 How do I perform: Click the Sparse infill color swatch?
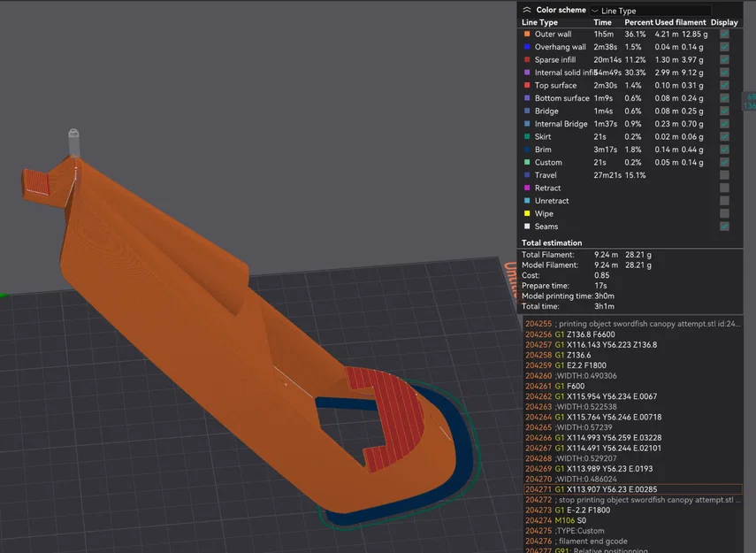pyautogui.click(x=527, y=59)
